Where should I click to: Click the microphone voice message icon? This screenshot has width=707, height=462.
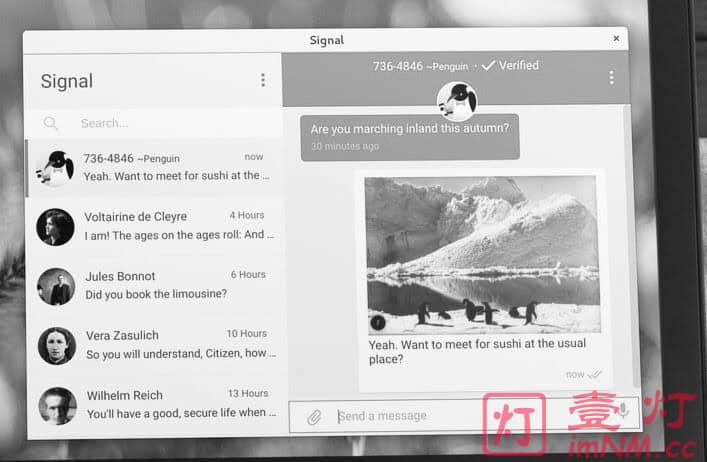[624, 410]
